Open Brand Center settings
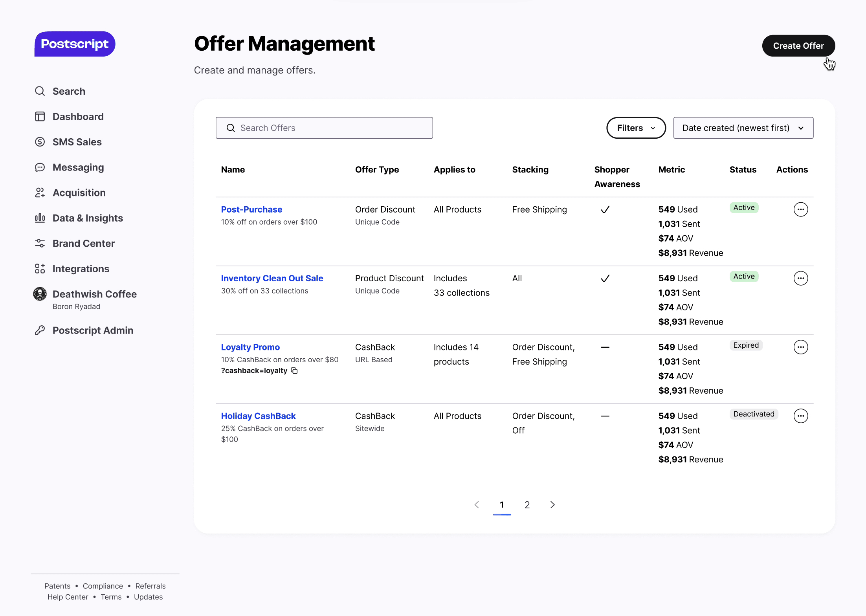The width and height of the screenshot is (866, 616). coord(83,243)
